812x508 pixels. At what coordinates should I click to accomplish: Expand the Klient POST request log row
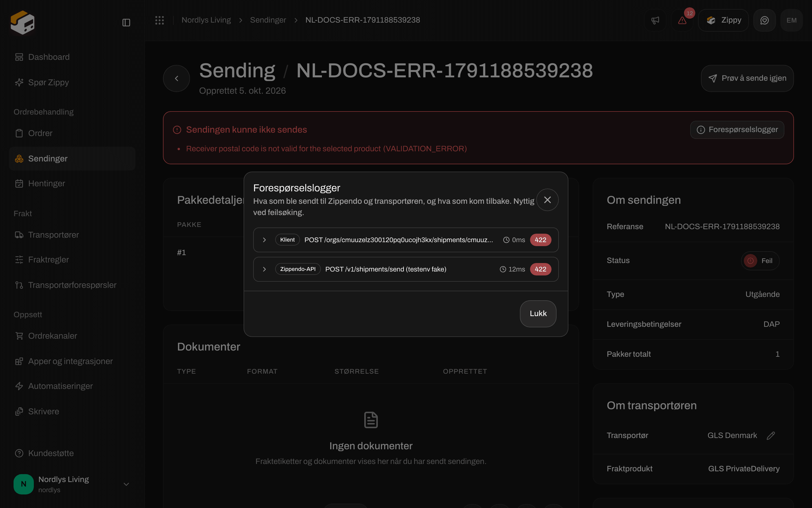pos(406,240)
